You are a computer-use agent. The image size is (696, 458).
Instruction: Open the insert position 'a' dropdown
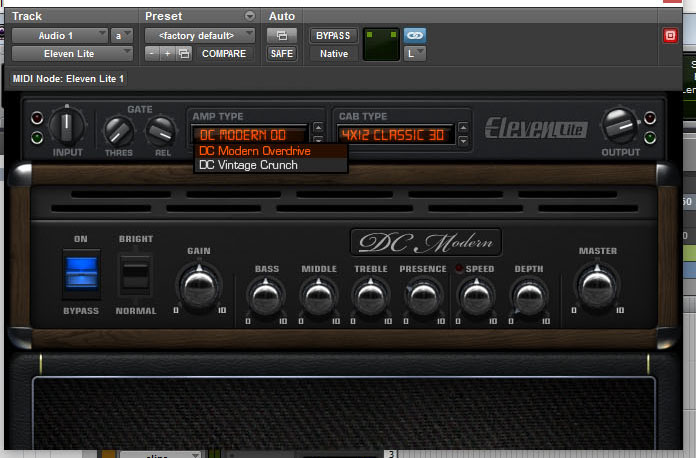click(122, 36)
